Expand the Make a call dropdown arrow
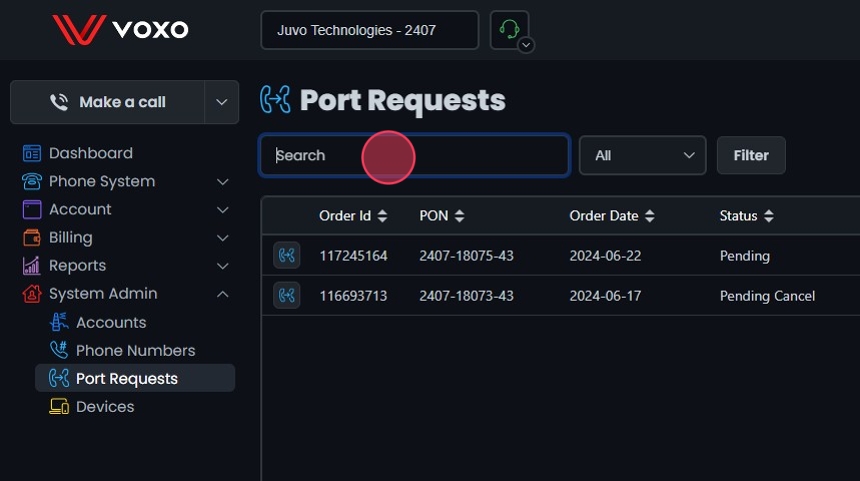The height and width of the screenshot is (481, 860). [x=221, y=102]
